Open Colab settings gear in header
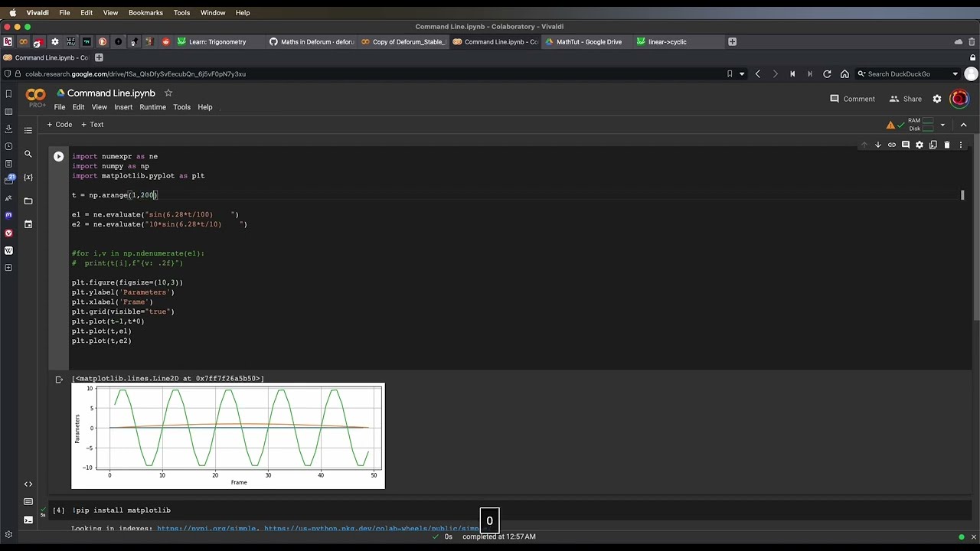Image resolution: width=980 pixels, height=551 pixels. [937, 99]
